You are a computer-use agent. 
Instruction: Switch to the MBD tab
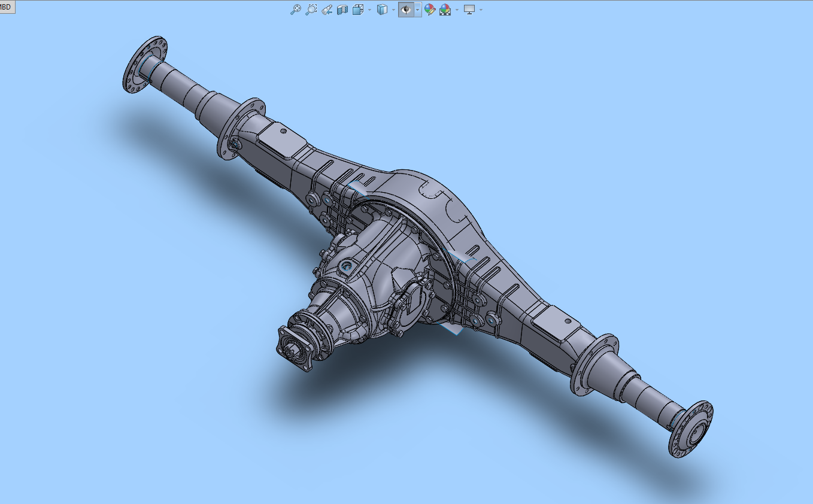tap(6, 7)
